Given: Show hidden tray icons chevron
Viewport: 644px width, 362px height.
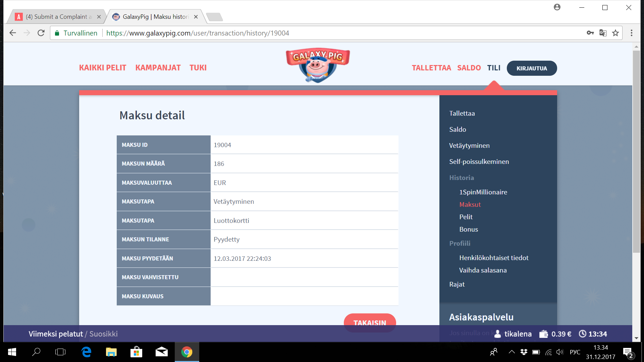Looking at the screenshot, I should tap(512, 352).
